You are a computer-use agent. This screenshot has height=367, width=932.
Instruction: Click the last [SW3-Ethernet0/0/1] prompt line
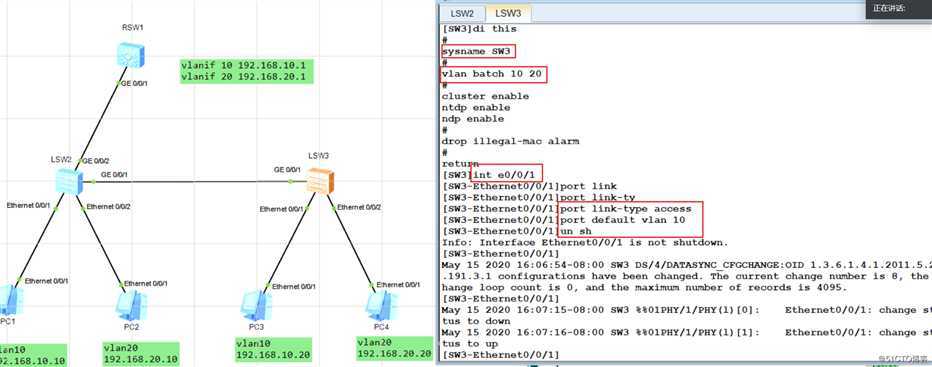click(500, 355)
